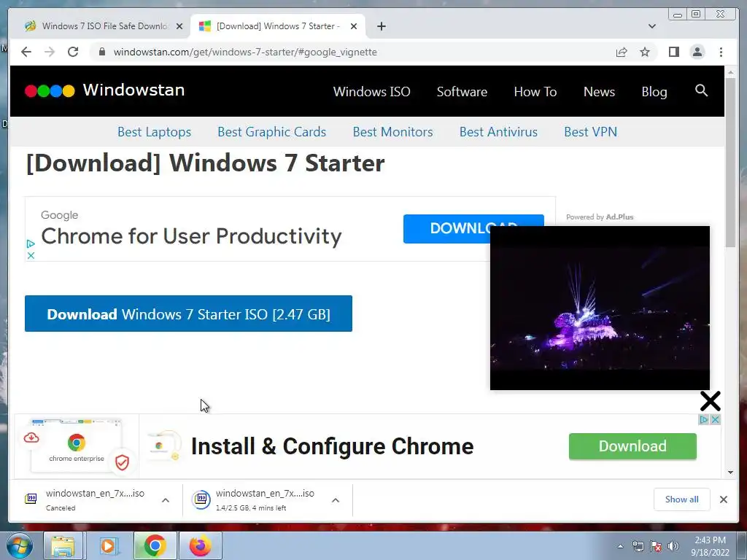
Task: Click the chrome enterprise ad image
Action: [77, 446]
